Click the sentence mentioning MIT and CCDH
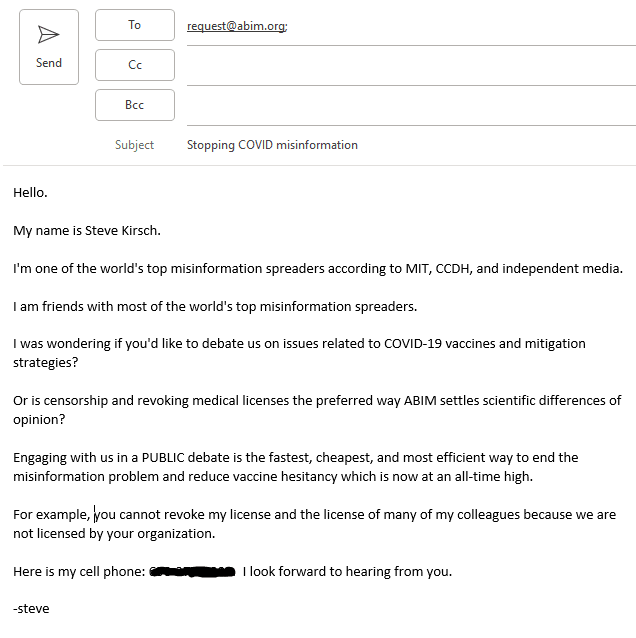 (x=318, y=268)
